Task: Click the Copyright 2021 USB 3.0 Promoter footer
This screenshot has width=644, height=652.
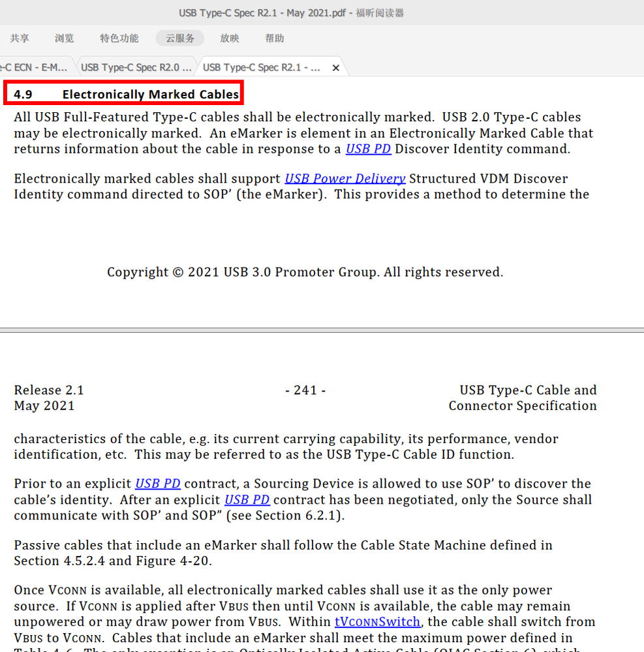Action: 305,272
